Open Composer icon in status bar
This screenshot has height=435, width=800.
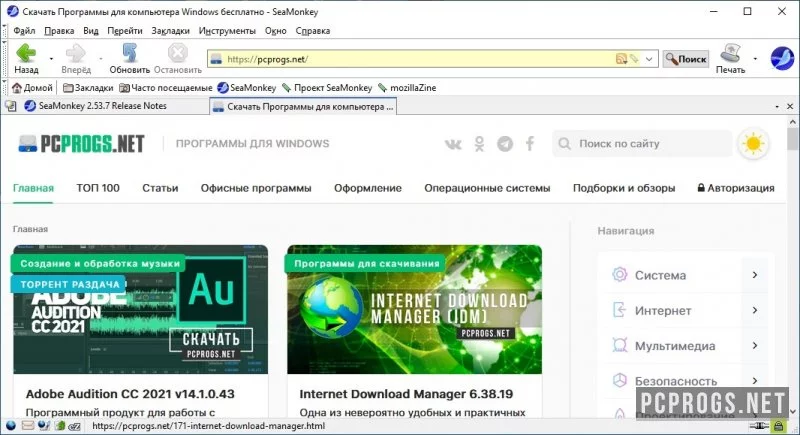[x=44, y=425]
